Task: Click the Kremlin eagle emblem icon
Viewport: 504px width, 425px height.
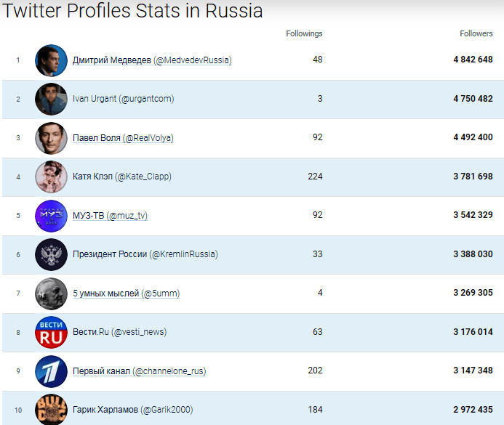Action: tap(51, 255)
